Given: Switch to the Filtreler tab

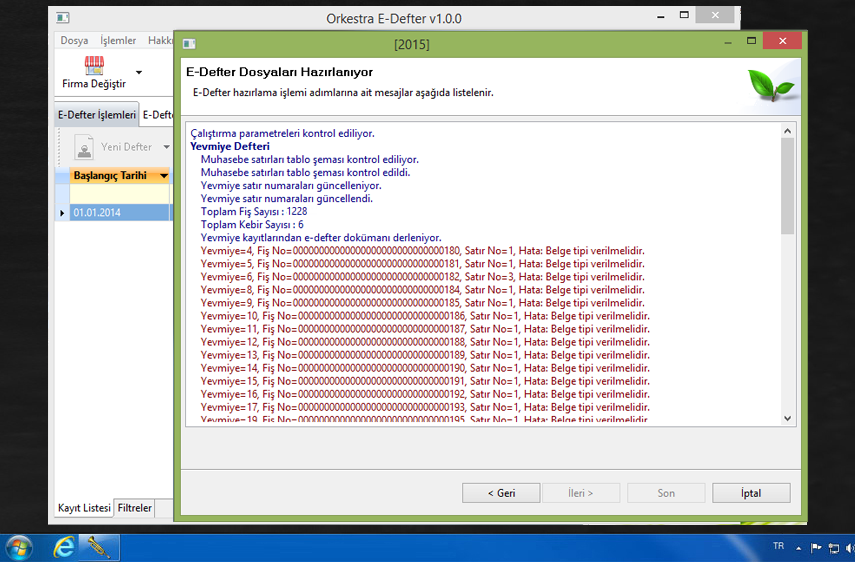Looking at the screenshot, I should (135, 508).
